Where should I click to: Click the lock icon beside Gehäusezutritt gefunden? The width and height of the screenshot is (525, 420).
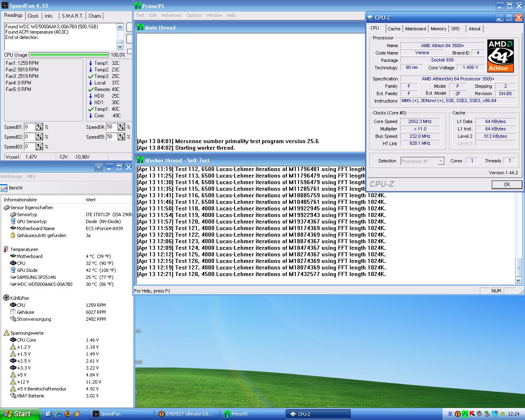[x=13, y=235]
